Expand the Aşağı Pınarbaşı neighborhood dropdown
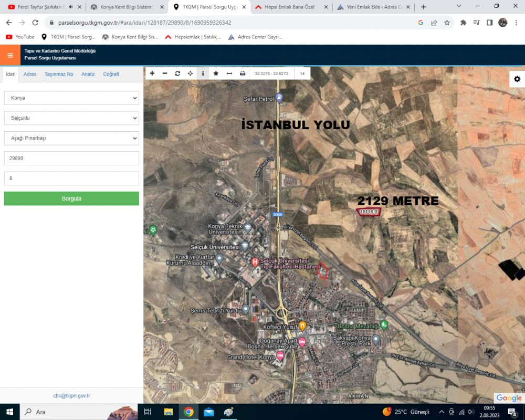 click(x=71, y=138)
